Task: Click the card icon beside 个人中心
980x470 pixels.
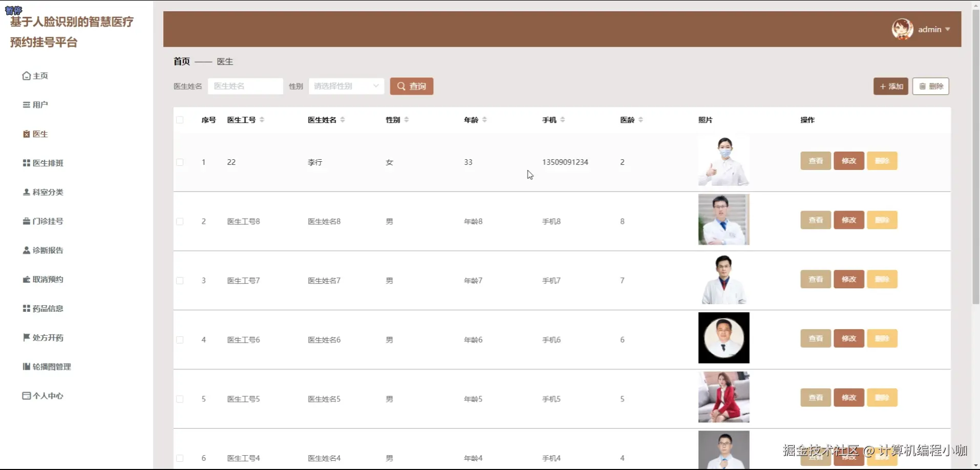Action: click(26, 396)
